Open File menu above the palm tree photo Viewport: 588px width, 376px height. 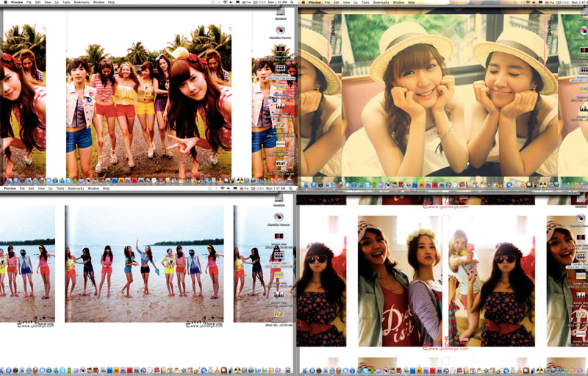tap(29, 2)
